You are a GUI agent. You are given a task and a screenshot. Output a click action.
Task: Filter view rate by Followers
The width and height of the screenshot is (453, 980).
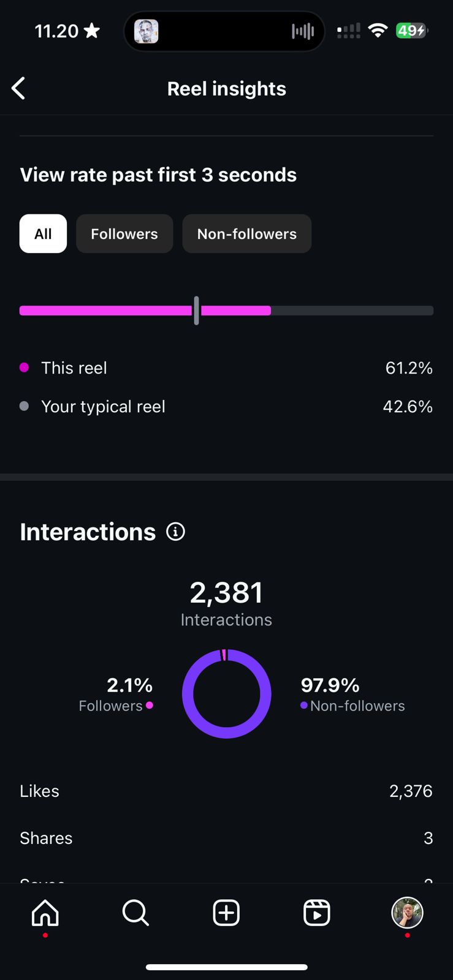click(124, 233)
